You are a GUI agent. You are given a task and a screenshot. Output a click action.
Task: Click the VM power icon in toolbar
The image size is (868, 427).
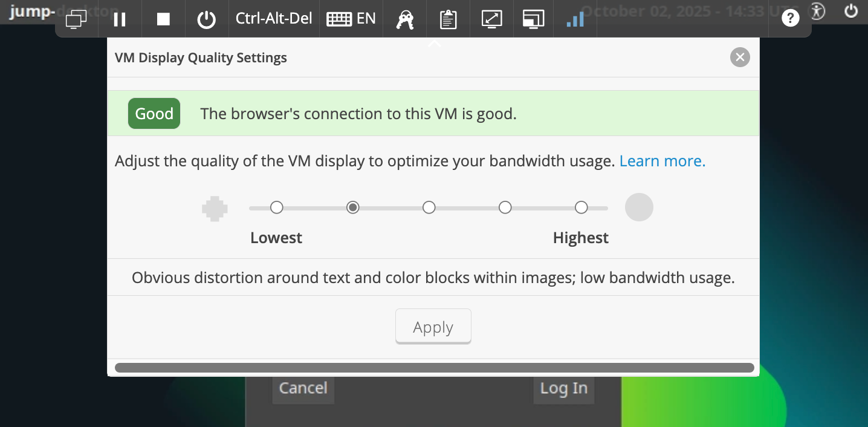[207, 19]
